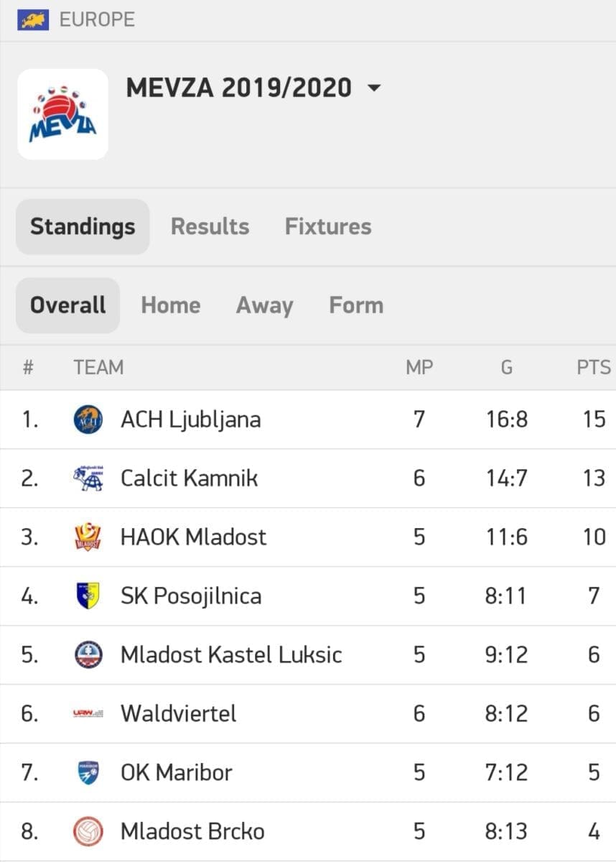This screenshot has width=616, height=862.
Task: Switch to the Form view
Action: pyautogui.click(x=356, y=305)
